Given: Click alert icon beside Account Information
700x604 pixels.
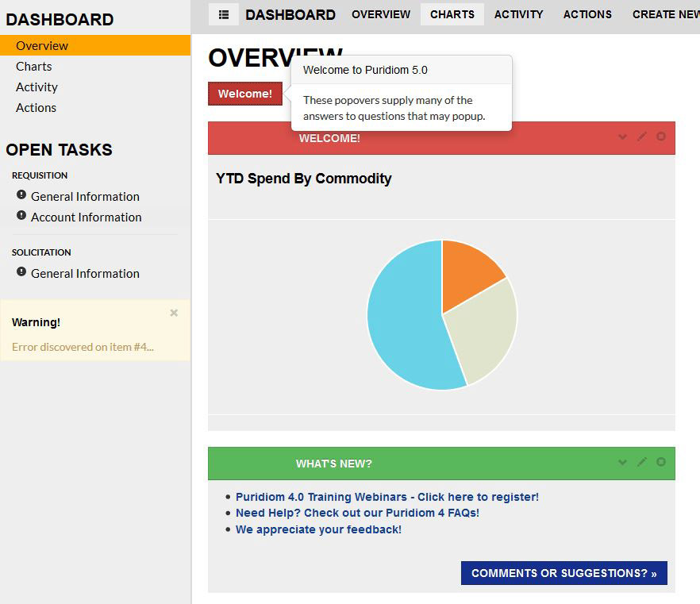Looking at the screenshot, I should [x=21, y=215].
